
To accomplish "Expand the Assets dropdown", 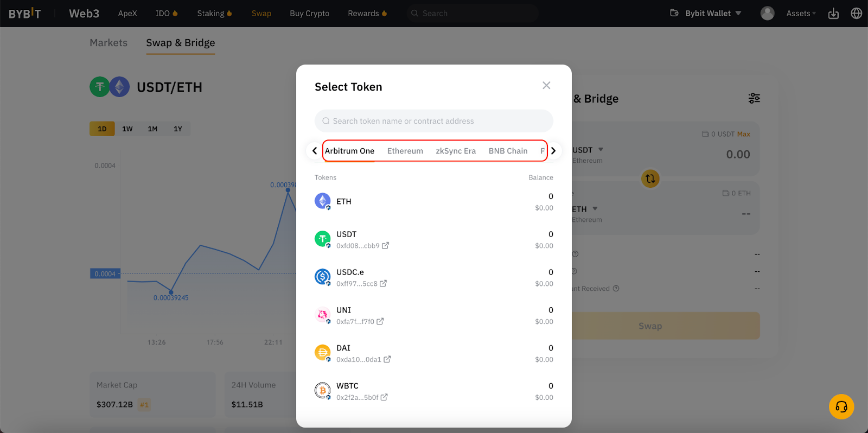I will pos(801,14).
